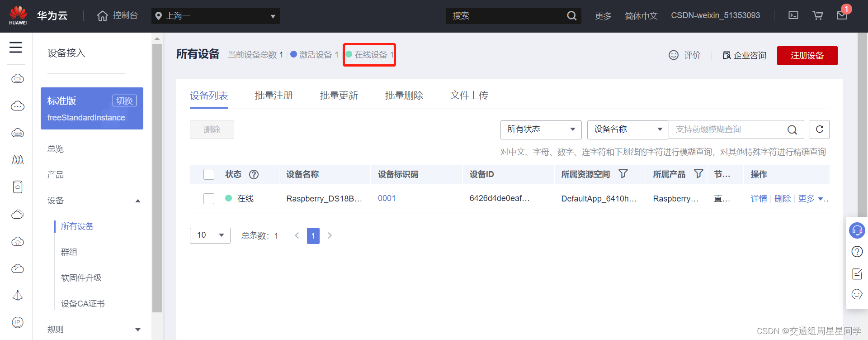This screenshot has height=340, width=868.
Task: Open the 更多 top navigation menu
Action: click(603, 16)
